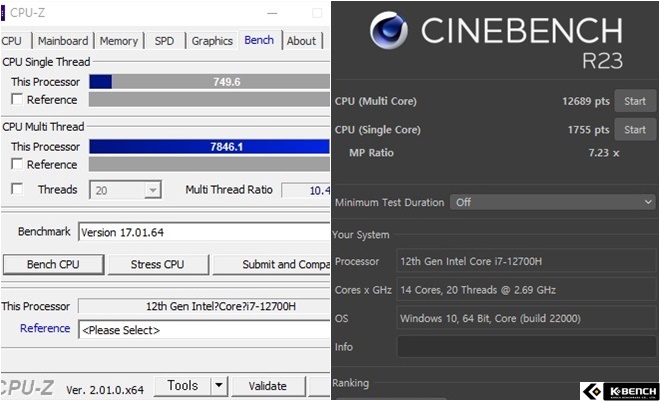
Task: Start the Cinebench CPU Multi Core test
Action: click(x=635, y=101)
